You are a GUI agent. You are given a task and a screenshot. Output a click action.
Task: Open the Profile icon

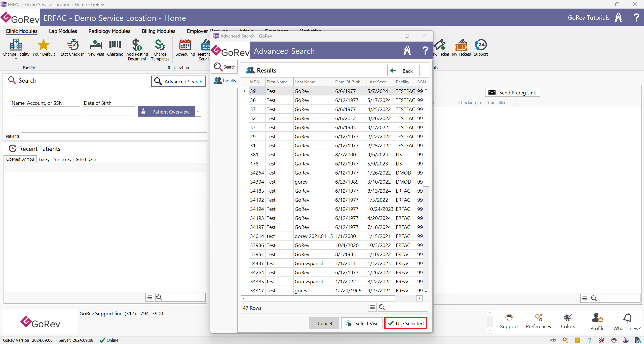tap(597, 318)
